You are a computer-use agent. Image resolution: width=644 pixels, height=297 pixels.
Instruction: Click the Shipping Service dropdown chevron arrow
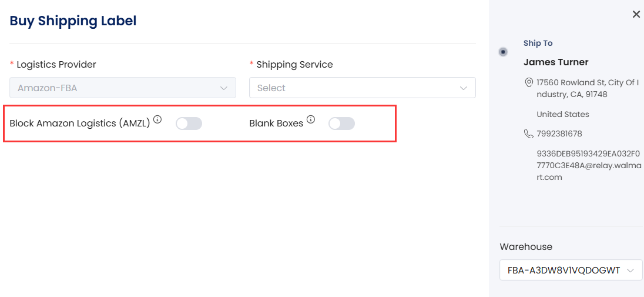[x=464, y=88]
